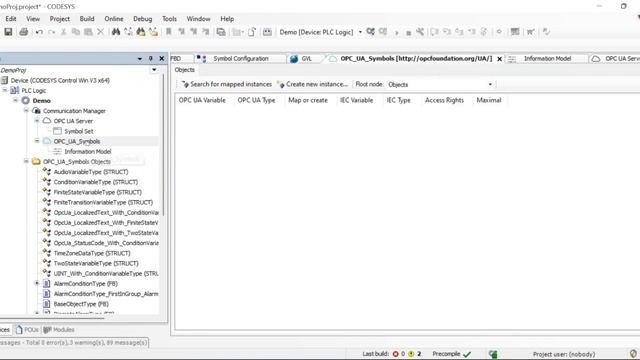Collapse the Demo application node
The width and height of the screenshot is (640, 360).
(x=16, y=100)
